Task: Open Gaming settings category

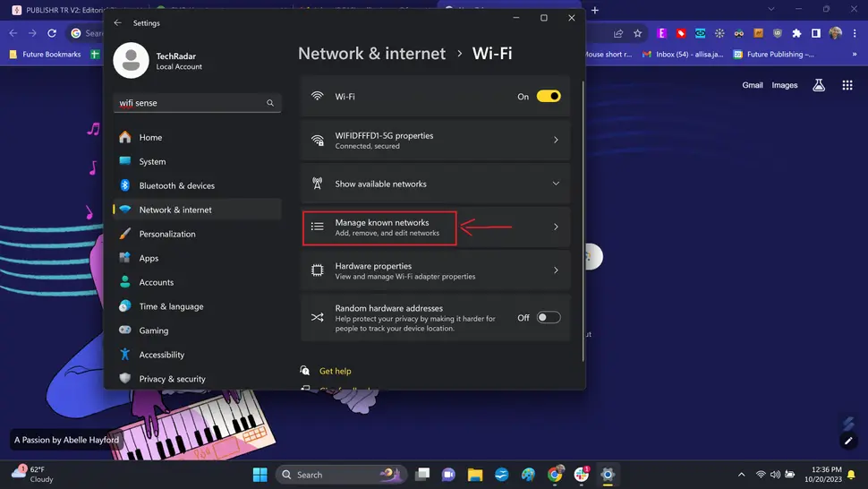Action: 197,330
